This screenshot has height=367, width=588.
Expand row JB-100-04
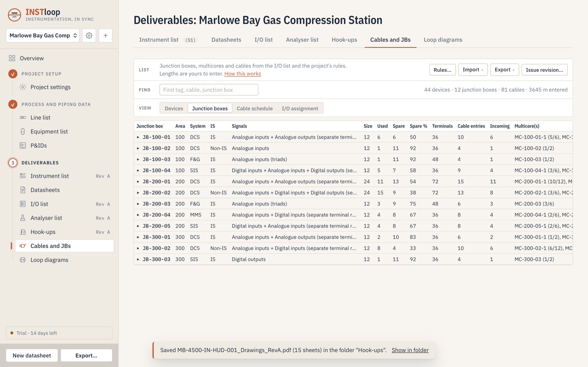coord(138,170)
